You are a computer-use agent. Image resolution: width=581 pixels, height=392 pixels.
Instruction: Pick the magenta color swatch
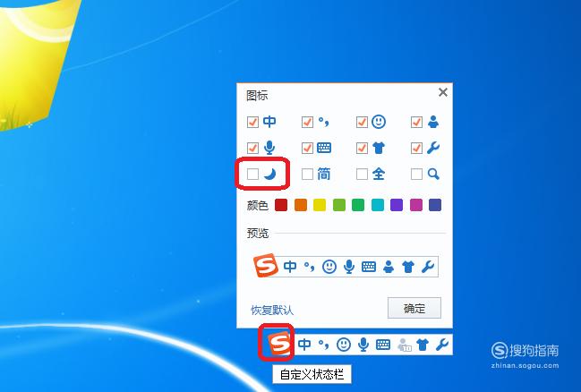click(416, 205)
